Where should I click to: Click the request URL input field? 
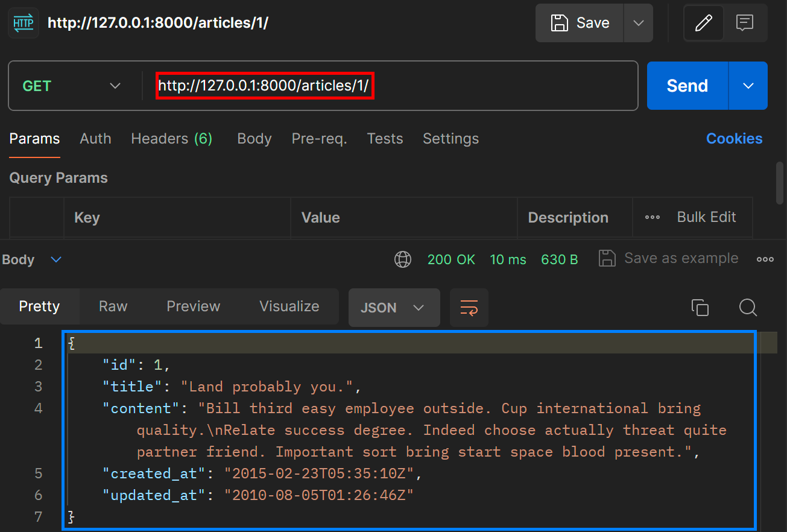[389, 86]
